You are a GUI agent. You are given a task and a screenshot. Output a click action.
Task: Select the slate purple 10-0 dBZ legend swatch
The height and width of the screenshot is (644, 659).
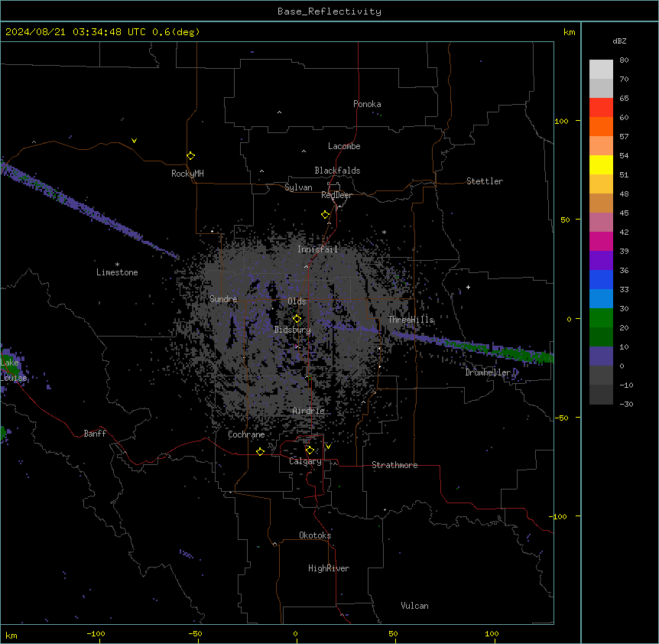[601, 356]
